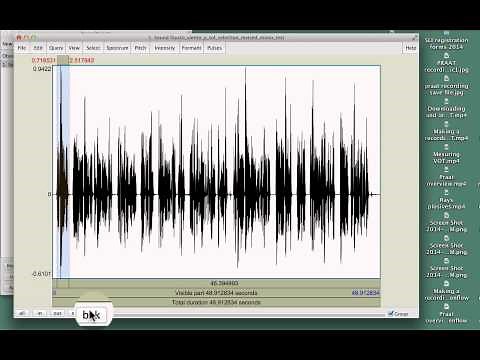Click the selection start time 0.718531
Screen dimensions: 480x360
[x=43, y=60]
